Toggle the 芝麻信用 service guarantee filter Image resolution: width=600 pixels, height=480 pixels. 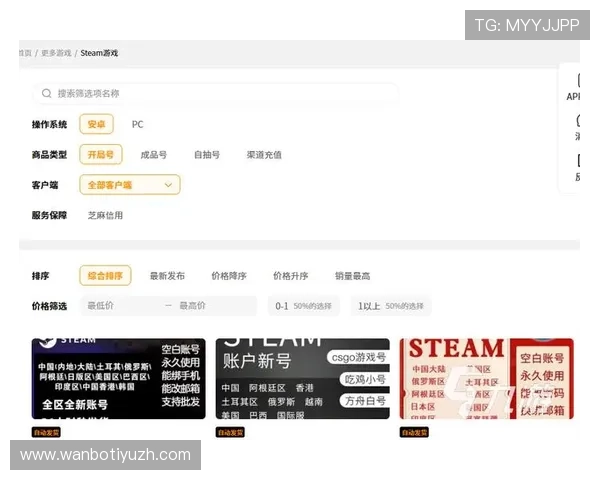pos(105,216)
